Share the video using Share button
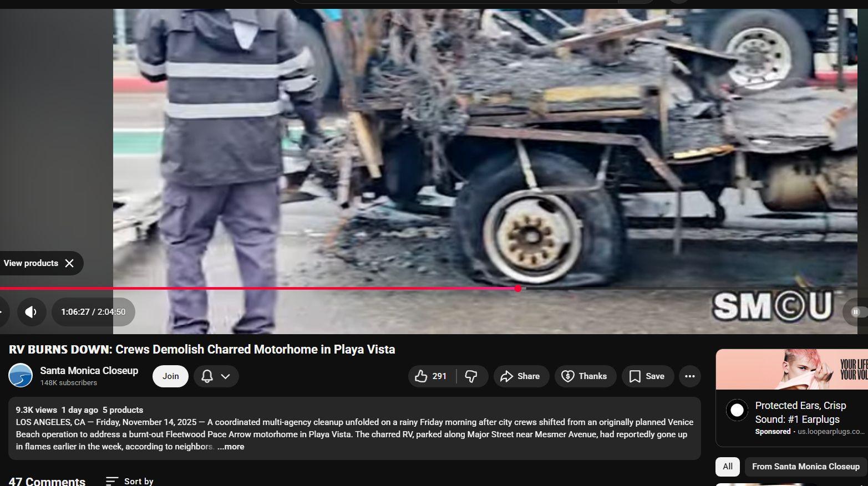Screen dimensions: 868x486 pyautogui.click(x=521, y=376)
